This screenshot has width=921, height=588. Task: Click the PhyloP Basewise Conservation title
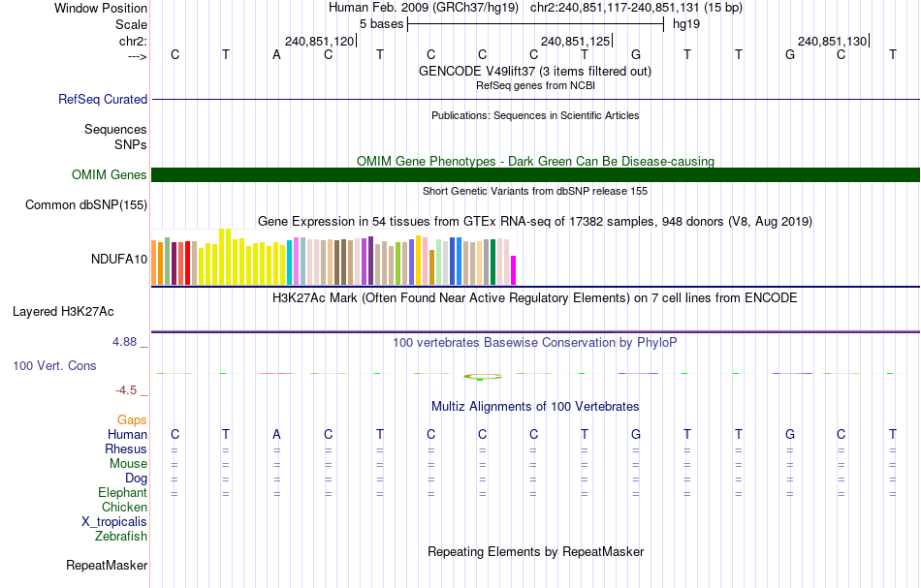click(x=535, y=342)
